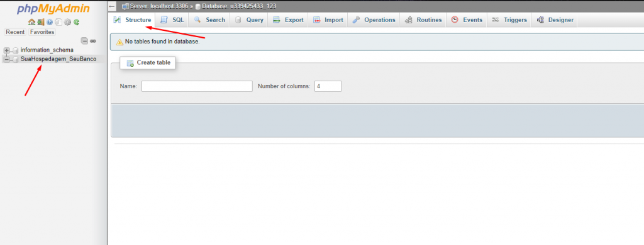Open the Designer tab
The height and width of the screenshot is (245, 644).
(x=555, y=20)
